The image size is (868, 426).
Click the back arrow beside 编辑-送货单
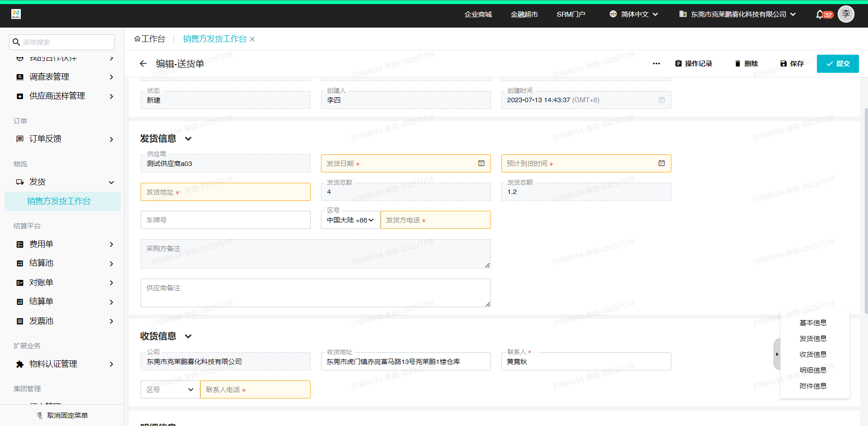143,64
